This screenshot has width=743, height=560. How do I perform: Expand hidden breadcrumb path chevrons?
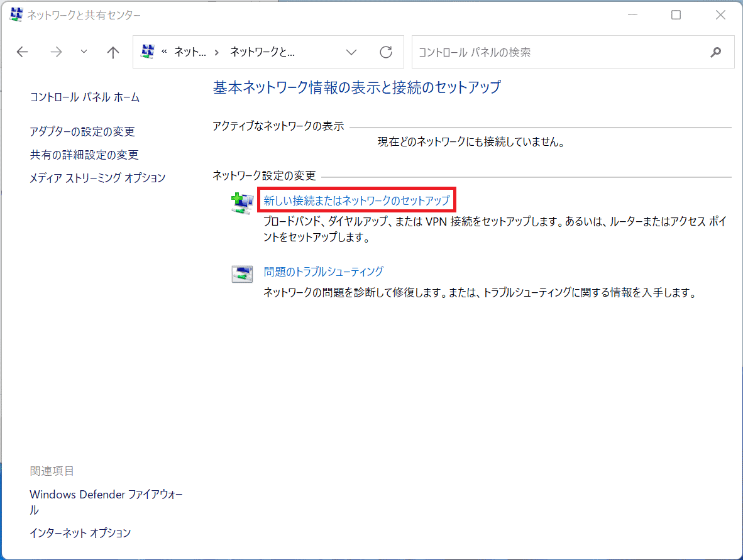tap(164, 52)
